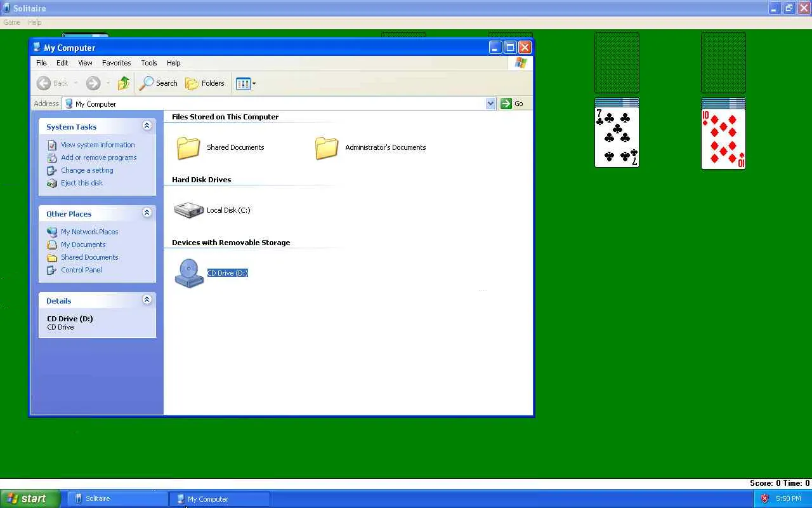Open the Back history dropdown arrow
The height and width of the screenshot is (508, 812).
click(75, 83)
